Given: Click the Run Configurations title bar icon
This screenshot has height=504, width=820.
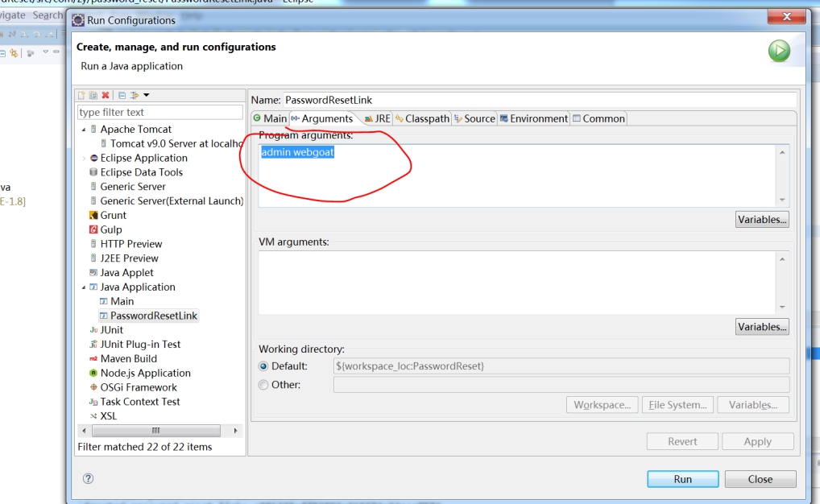Looking at the screenshot, I should tap(78, 20).
